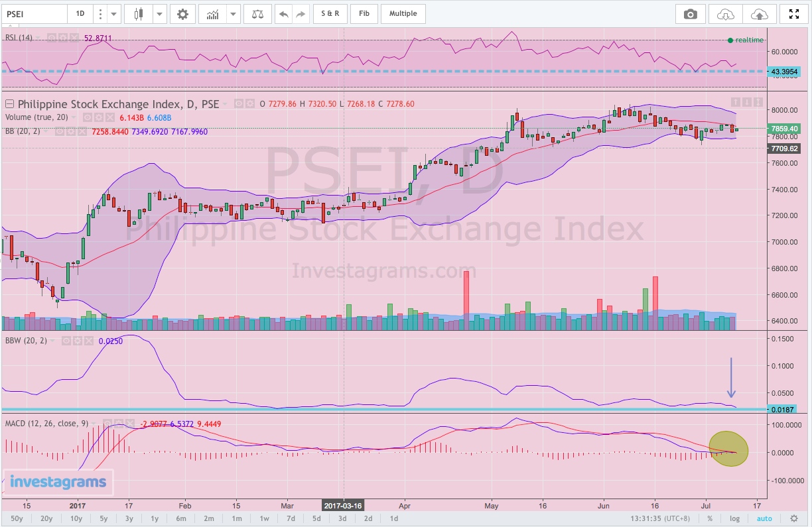Collapse the main chart legend box
The width and height of the screenshot is (812, 527).
pyautogui.click(x=9, y=104)
